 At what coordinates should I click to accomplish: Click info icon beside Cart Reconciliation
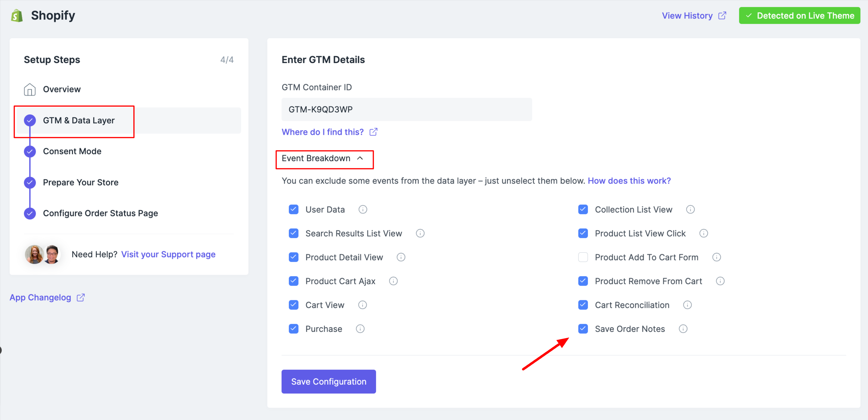687,305
